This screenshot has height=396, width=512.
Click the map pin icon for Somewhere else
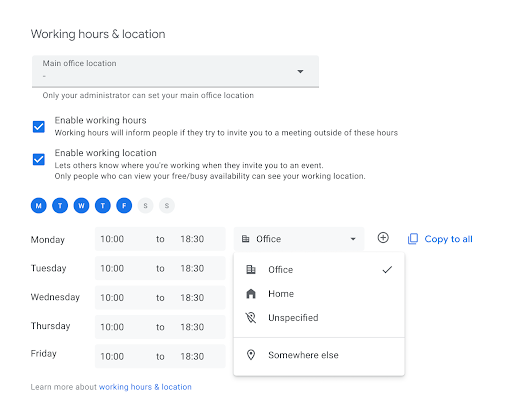pos(251,355)
